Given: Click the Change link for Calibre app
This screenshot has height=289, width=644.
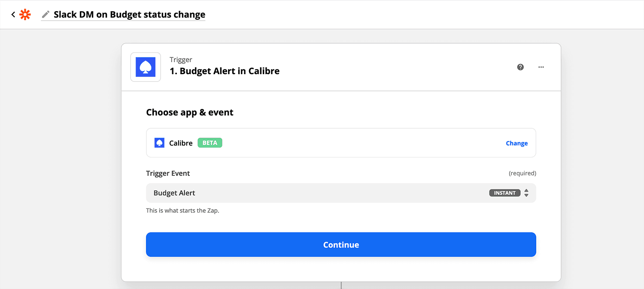Looking at the screenshot, I should [516, 143].
